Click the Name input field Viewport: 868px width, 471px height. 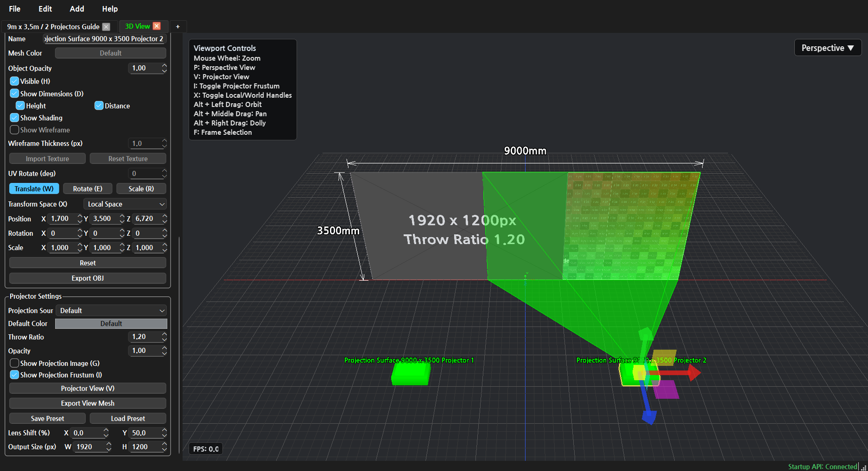coord(104,39)
